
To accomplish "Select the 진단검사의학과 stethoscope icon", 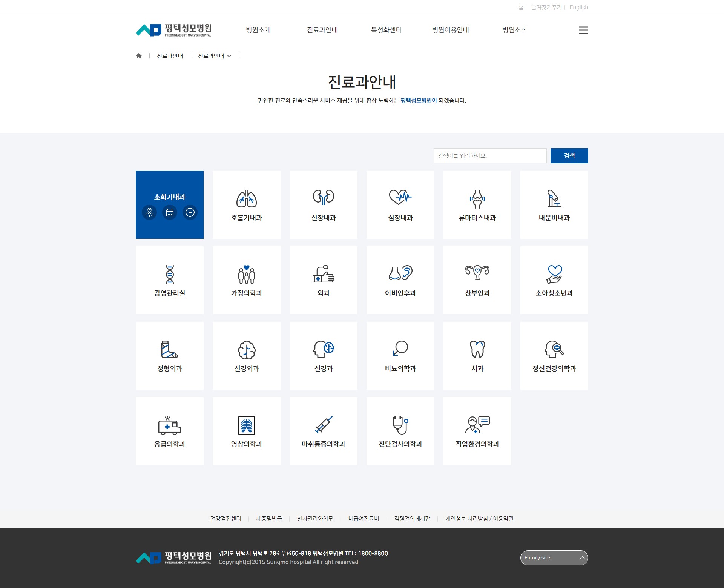I will (400, 425).
